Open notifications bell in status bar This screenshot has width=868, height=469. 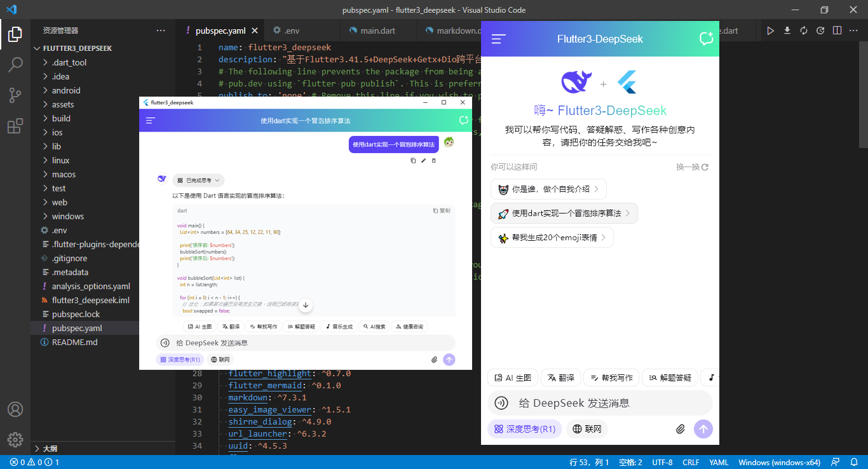[853, 462]
